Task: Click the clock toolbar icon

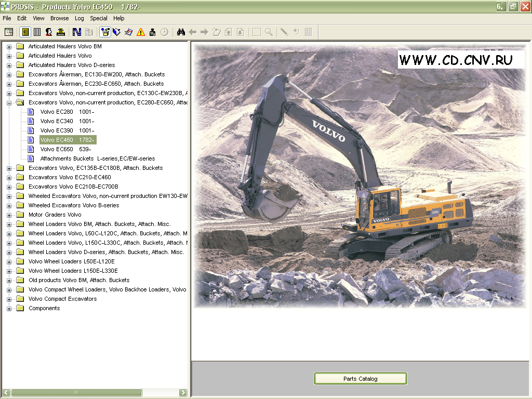Action: pyautogui.click(x=164, y=32)
